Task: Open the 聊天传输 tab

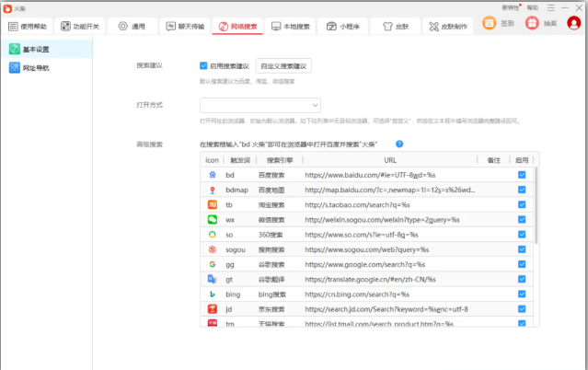Action: (185, 27)
